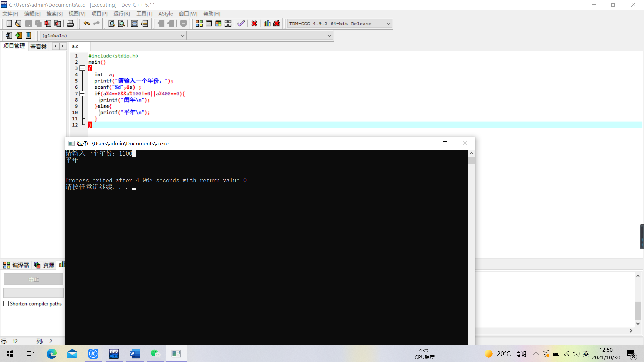Expand the (globals) scope dropdown
Screen dimensions: 644x362
[182, 36]
